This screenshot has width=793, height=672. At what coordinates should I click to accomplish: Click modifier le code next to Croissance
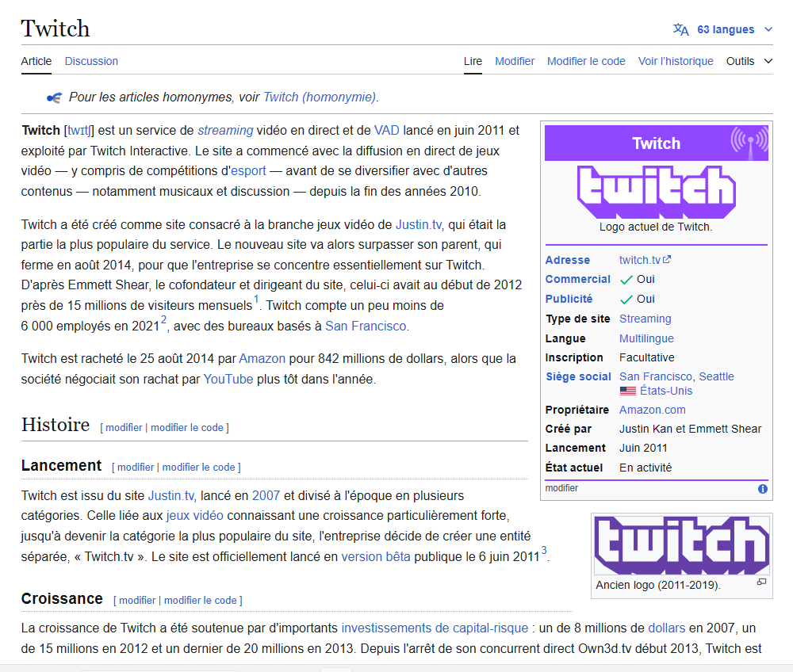[x=201, y=600]
